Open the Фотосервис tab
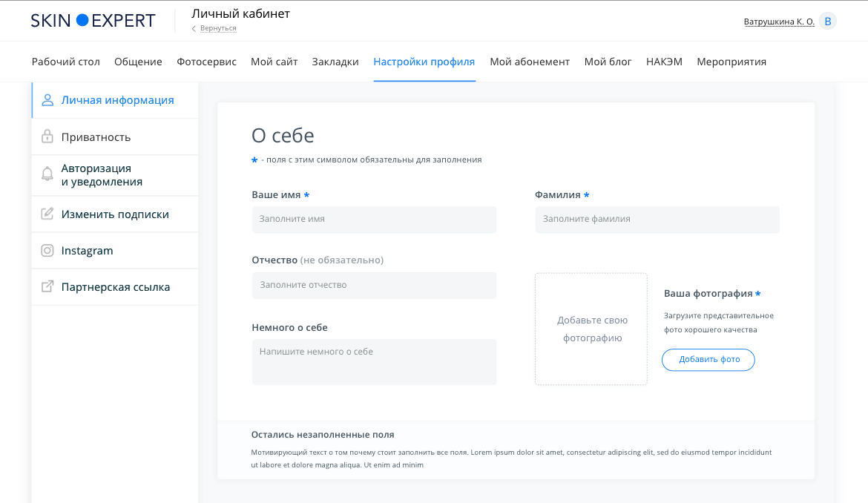The height and width of the screenshot is (503, 868). pyautogui.click(x=206, y=62)
